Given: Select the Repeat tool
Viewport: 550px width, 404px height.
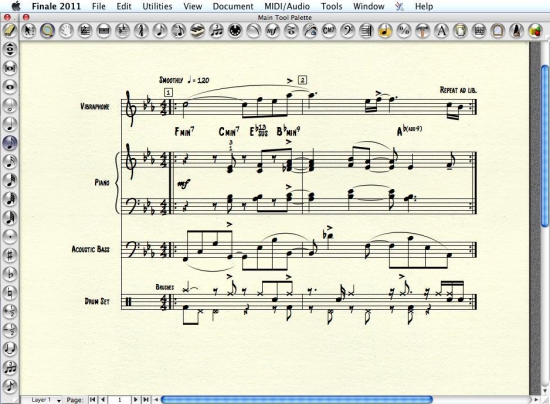Looking at the screenshot, I should [367, 31].
